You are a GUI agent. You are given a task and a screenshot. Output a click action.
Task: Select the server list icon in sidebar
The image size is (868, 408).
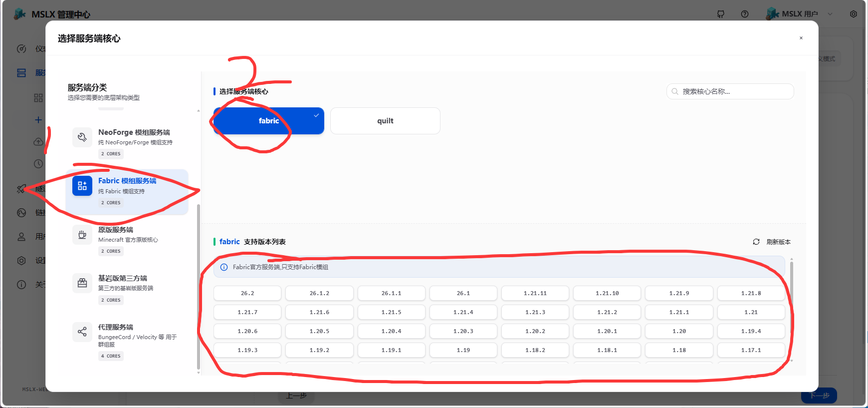click(21, 73)
